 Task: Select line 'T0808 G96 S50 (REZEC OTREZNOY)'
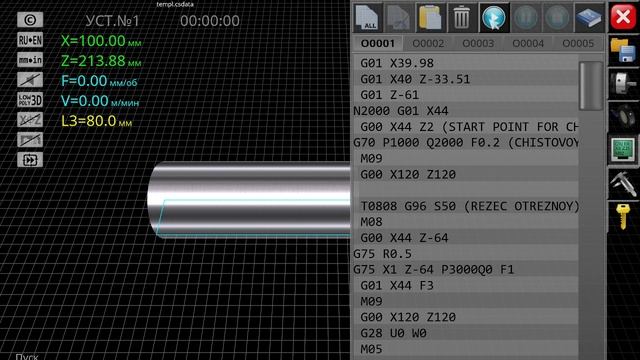click(x=465, y=206)
